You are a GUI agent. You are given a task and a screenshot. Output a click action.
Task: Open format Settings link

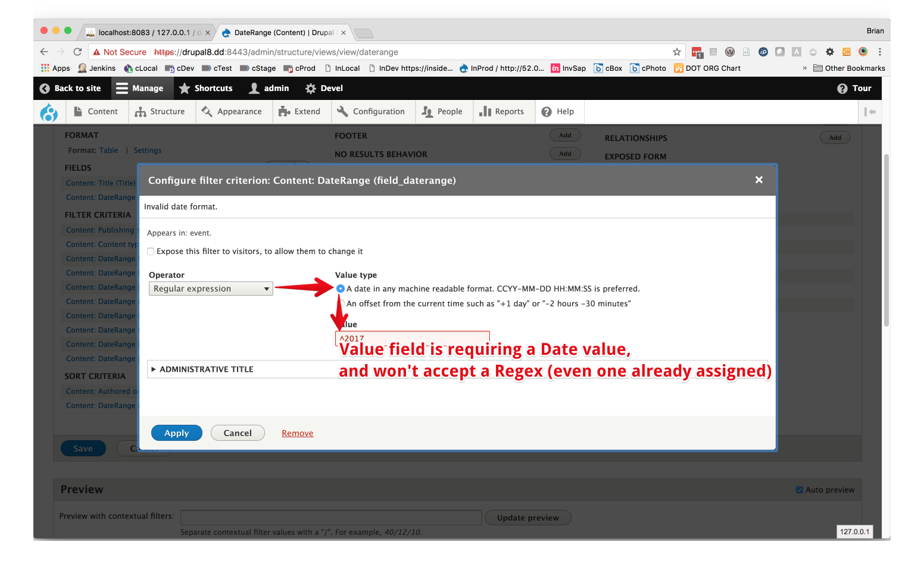(x=148, y=151)
